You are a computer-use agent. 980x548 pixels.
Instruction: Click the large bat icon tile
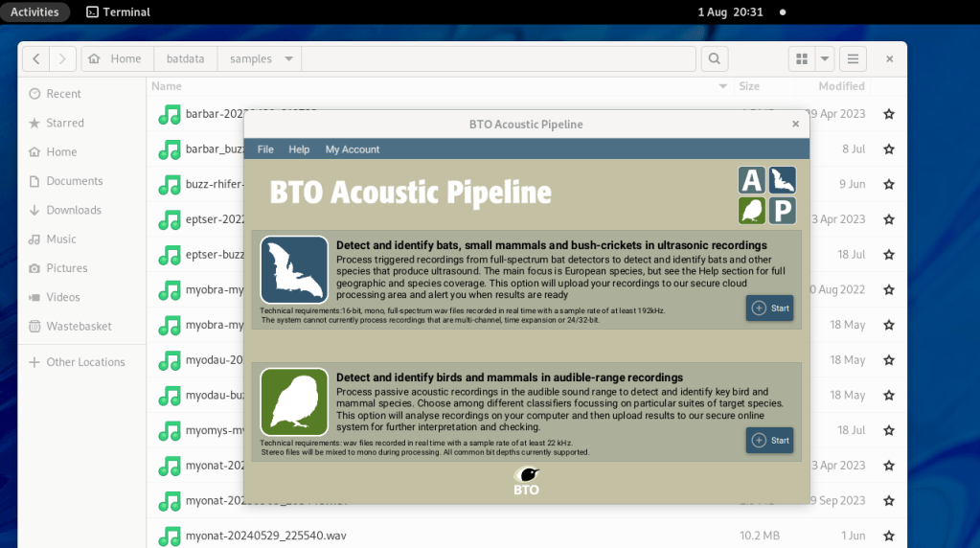(294, 269)
